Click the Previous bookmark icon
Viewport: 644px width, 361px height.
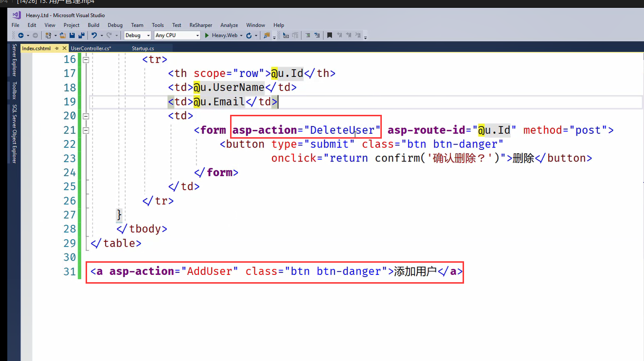pyautogui.click(x=340, y=36)
